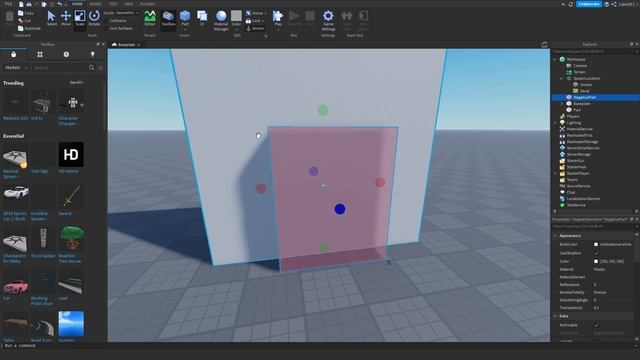
Task: Open the Models category dropdown in Toolbox
Action: pyautogui.click(x=16, y=68)
